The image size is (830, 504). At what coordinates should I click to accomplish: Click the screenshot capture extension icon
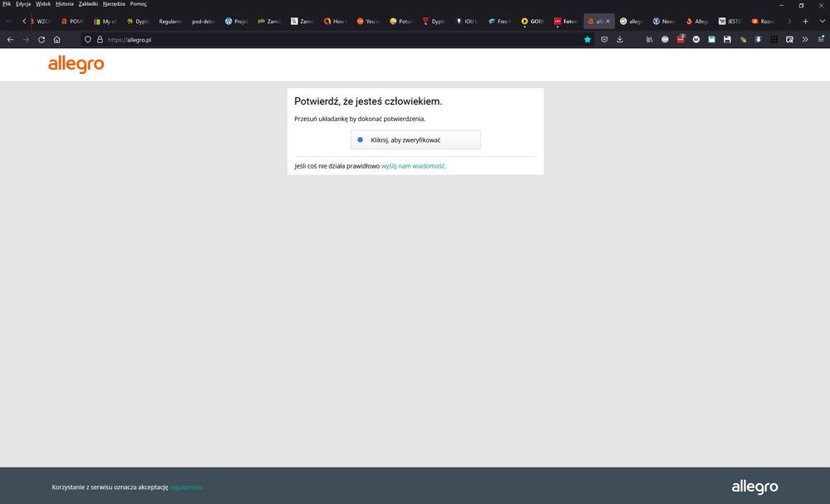pyautogui.click(x=790, y=40)
